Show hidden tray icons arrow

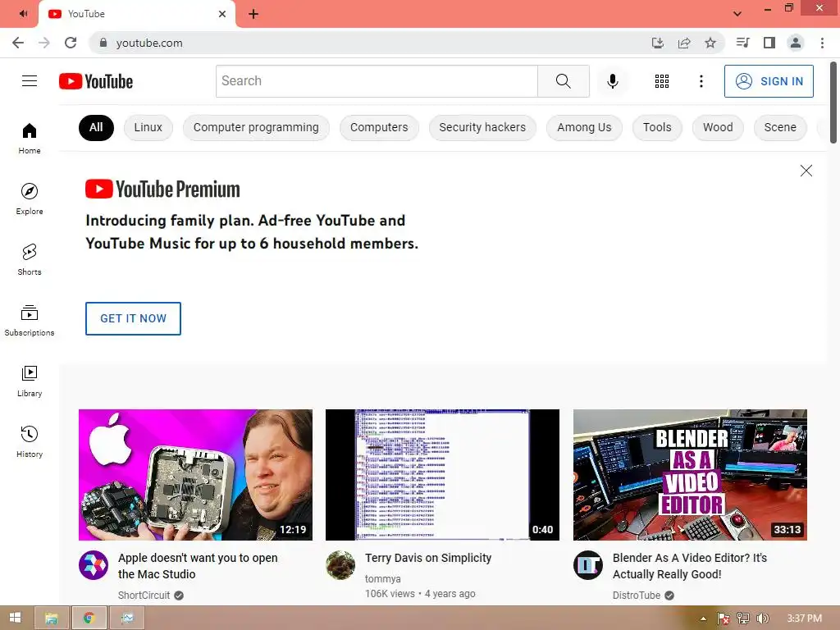(703, 619)
